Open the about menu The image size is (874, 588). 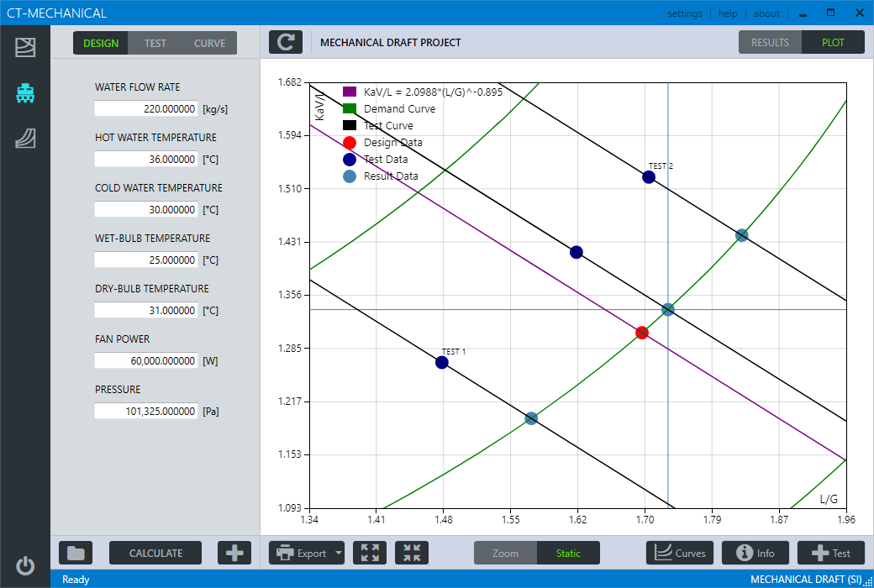(x=766, y=13)
